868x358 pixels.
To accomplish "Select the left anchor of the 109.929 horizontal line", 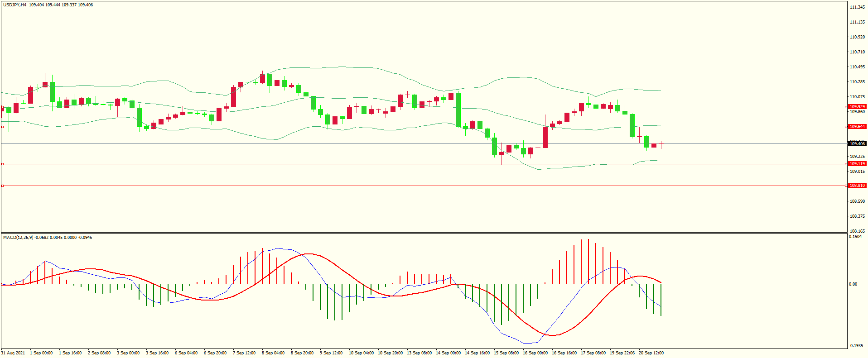I will tap(2, 107).
